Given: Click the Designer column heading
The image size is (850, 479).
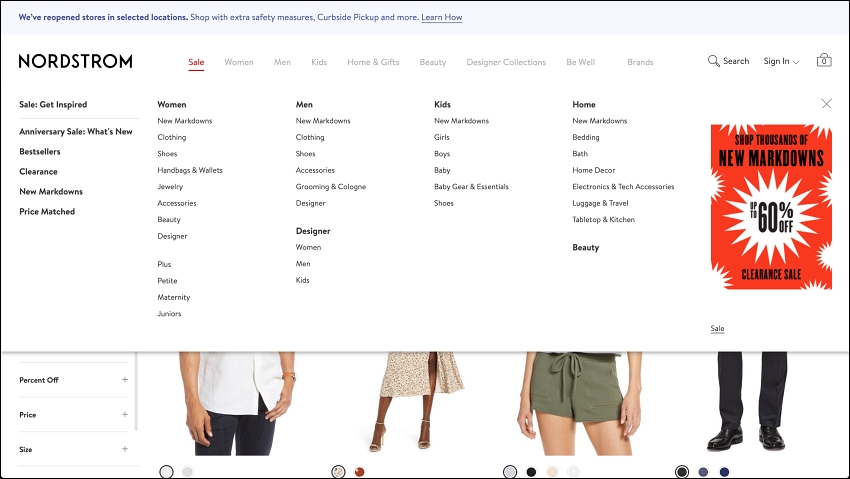Looking at the screenshot, I should click(x=313, y=231).
